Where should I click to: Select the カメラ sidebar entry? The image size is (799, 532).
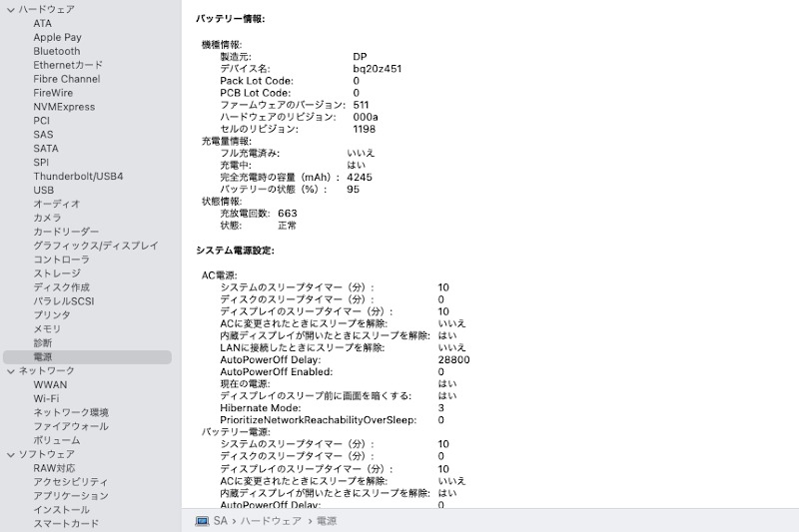[x=47, y=218]
